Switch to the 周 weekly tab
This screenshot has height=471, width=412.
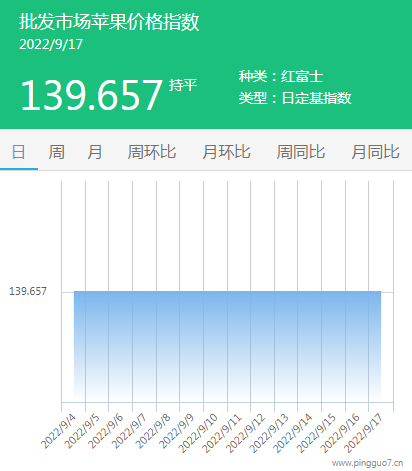56,152
